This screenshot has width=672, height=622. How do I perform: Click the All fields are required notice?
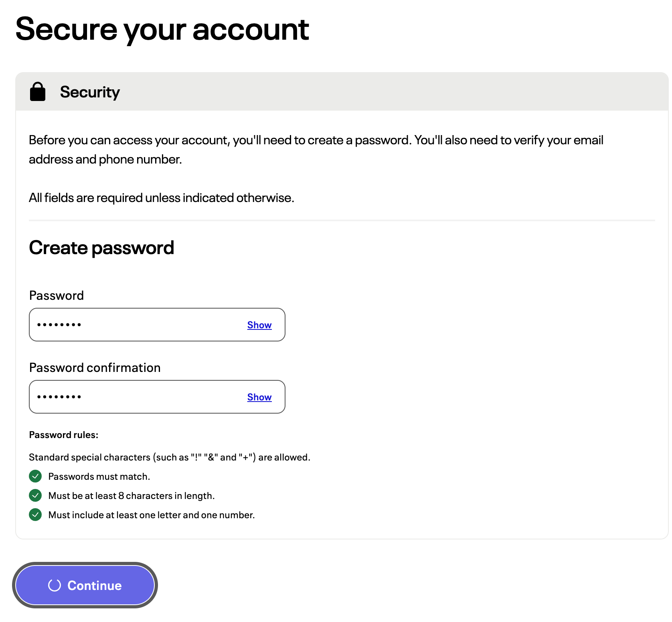click(162, 198)
